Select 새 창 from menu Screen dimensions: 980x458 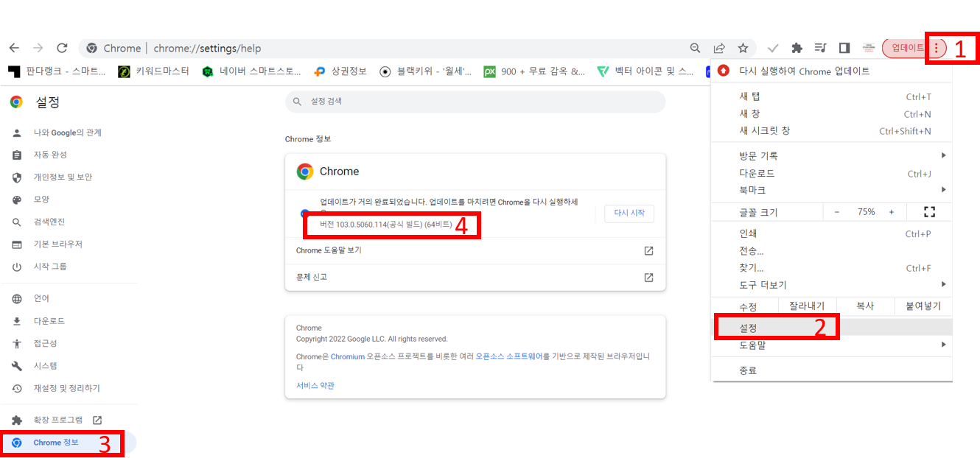[832, 113]
